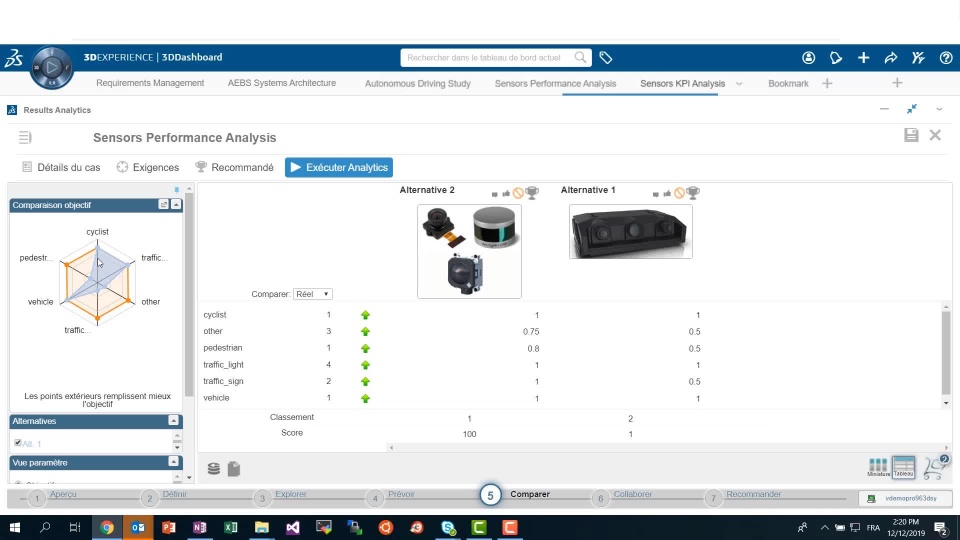Screen dimensions: 960x540
Task: Open the 3DEXPERIENCE compass
Action: [x=51, y=67]
